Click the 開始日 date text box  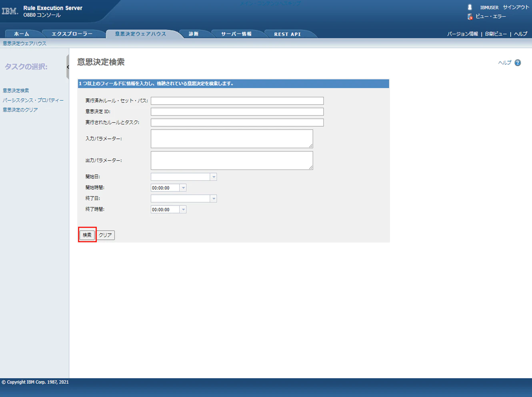click(x=180, y=177)
